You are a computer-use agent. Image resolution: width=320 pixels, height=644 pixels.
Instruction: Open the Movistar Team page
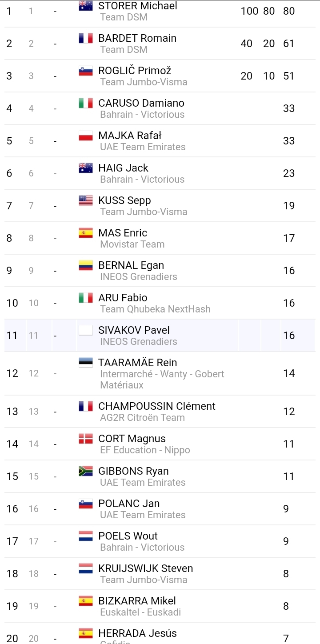pyautogui.click(x=132, y=244)
